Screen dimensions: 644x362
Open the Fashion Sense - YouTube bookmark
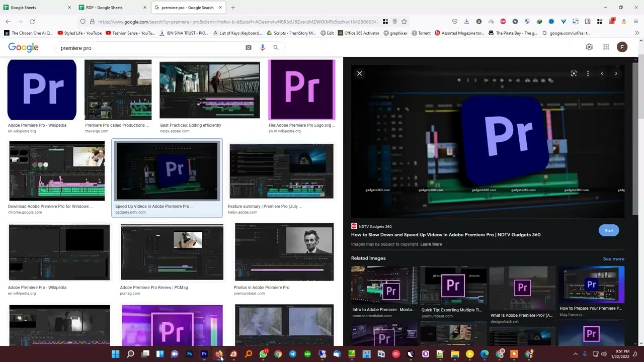click(x=130, y=33)
